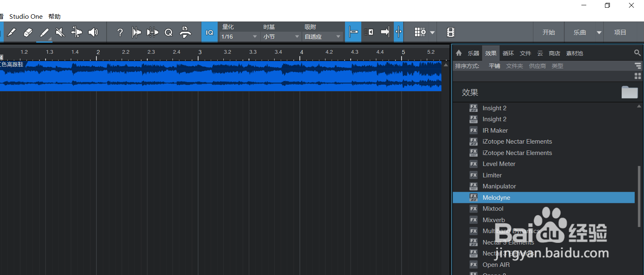Viewport: 644px width, 275px height.
Task: Sort effects by 供应商 vendor
Action: click(537, 66)
